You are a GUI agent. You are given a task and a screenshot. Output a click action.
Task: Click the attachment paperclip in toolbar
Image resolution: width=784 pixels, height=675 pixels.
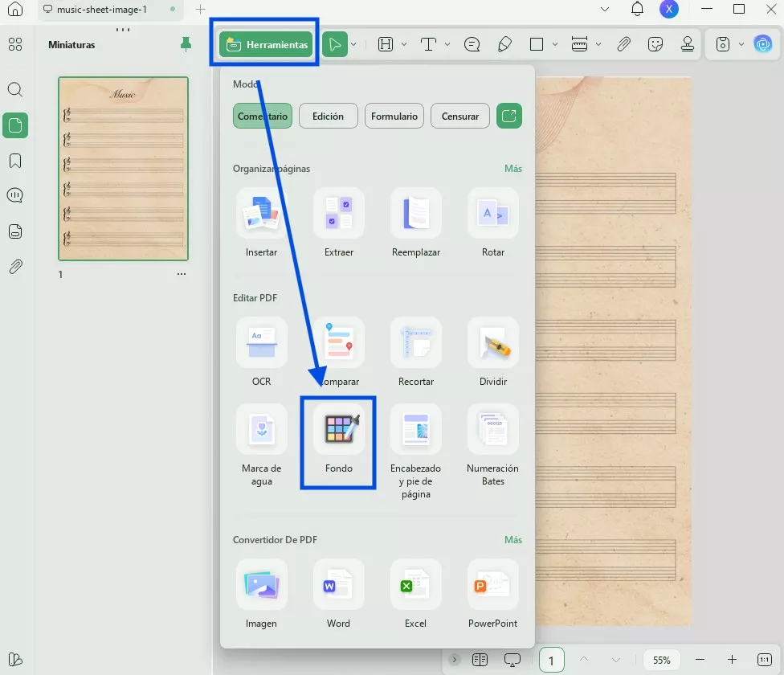[623, 44]
